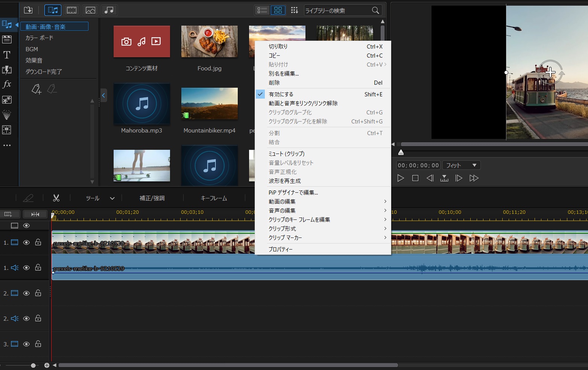
Task: Open the Title room text icon
Action: point(7,55)
